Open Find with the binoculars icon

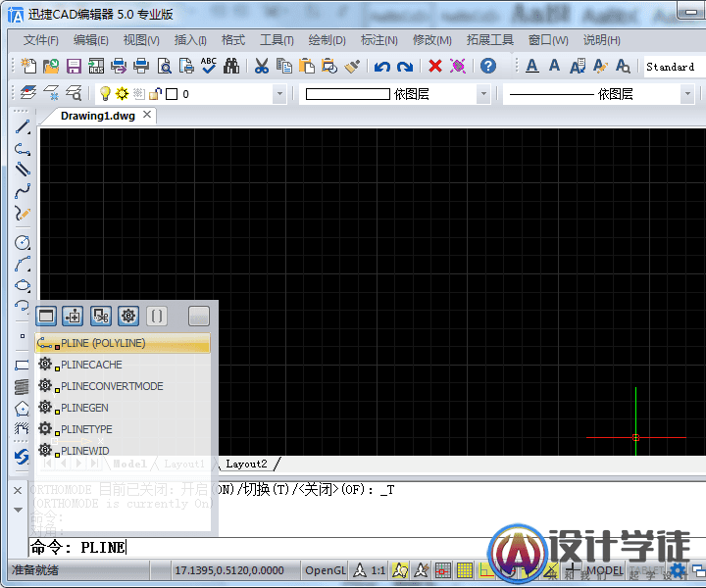[231, 66]
